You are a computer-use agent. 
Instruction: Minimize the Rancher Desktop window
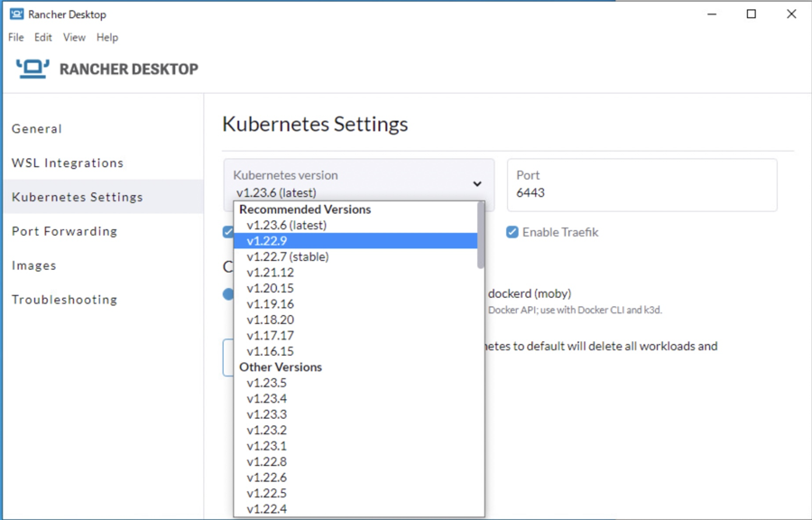(x=712, y=14)
